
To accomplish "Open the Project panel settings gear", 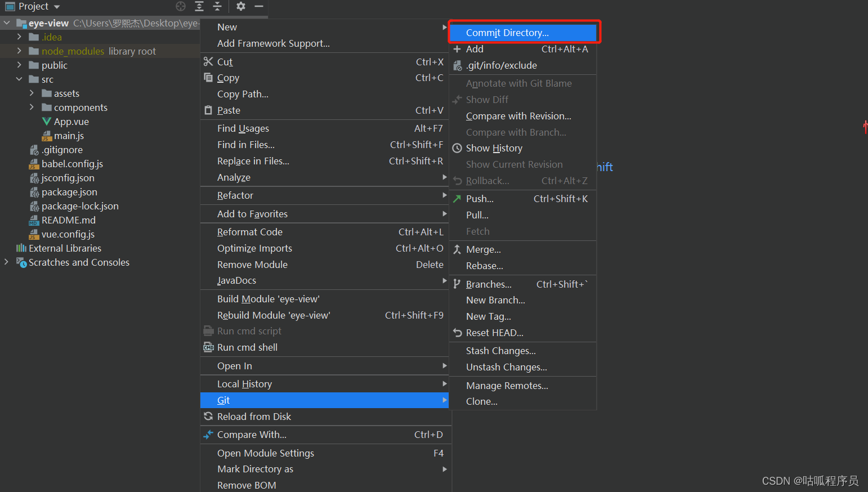I will pyautogui.click(x=241, y=6).
